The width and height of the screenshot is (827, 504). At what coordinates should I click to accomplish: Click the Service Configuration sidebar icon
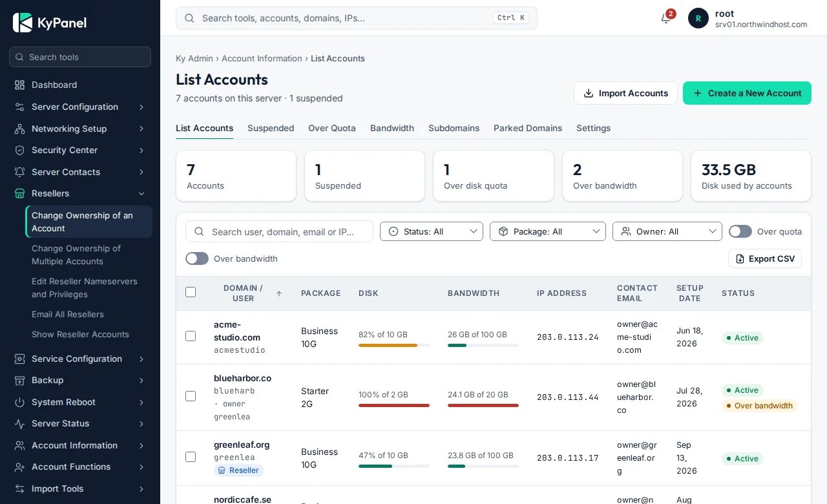[20, 359]
